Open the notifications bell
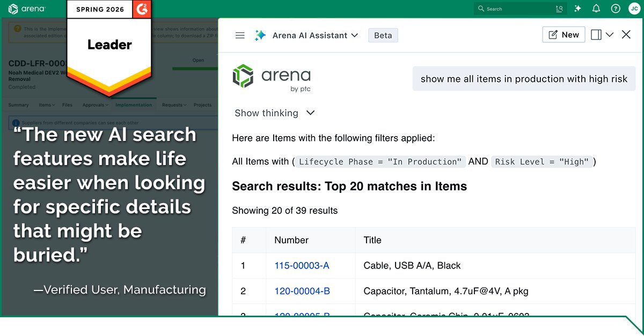644x336 pixels. (x=596, y=9)
